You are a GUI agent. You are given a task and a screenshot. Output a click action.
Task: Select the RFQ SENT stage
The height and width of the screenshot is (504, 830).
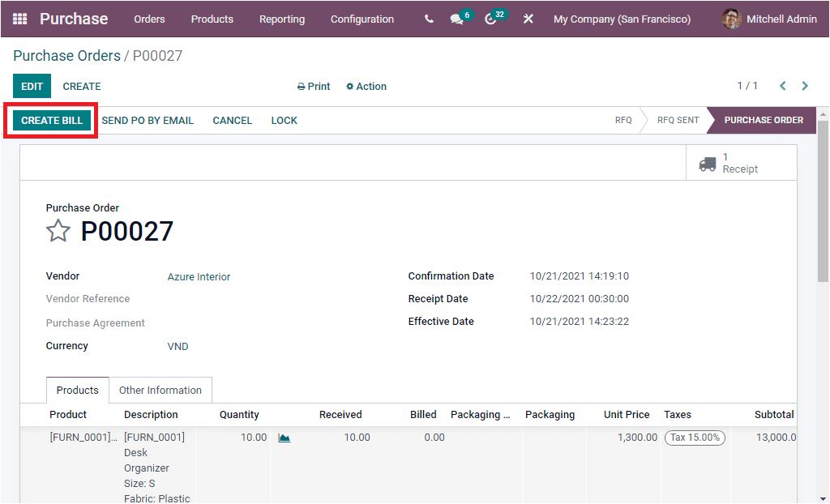(678, 120)
